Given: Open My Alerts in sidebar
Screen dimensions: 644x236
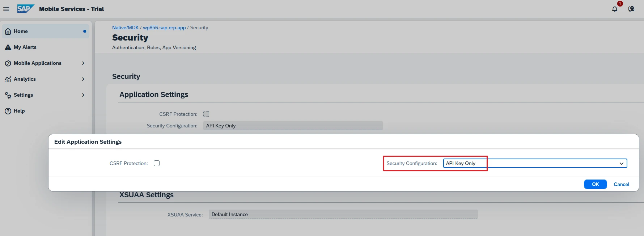Looking at the screenshot, I should [46, 47].
